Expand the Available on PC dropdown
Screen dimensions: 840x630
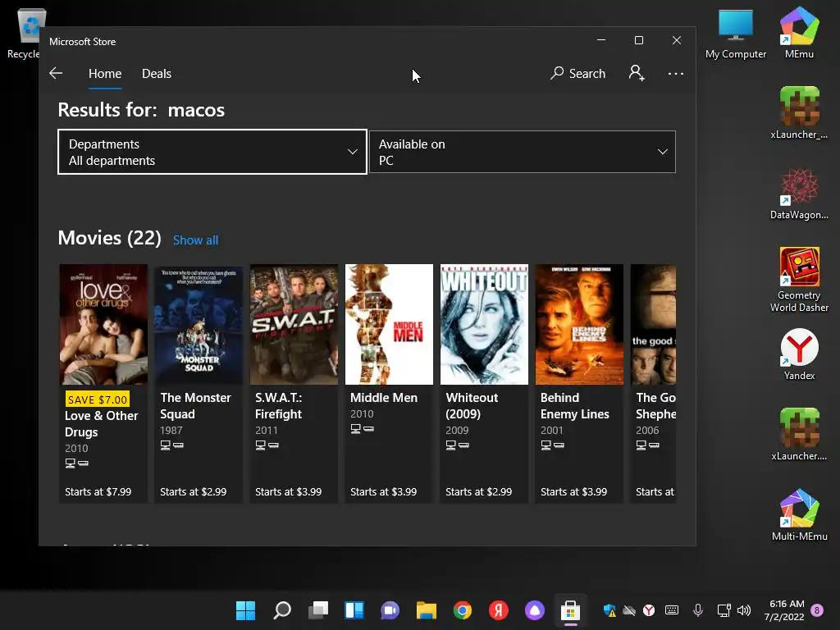pos(523,152)
